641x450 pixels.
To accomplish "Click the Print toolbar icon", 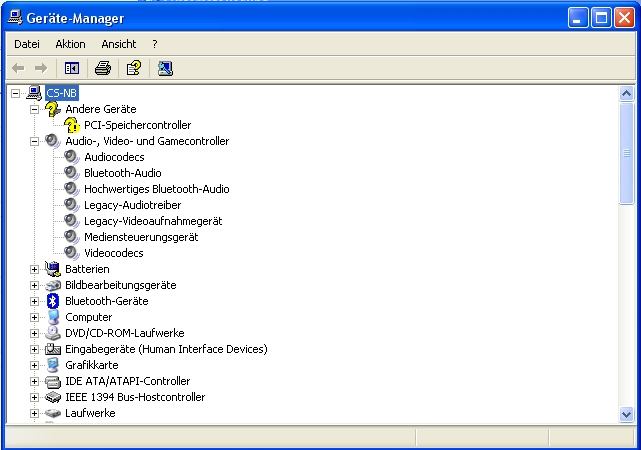I will coord(103,68).
